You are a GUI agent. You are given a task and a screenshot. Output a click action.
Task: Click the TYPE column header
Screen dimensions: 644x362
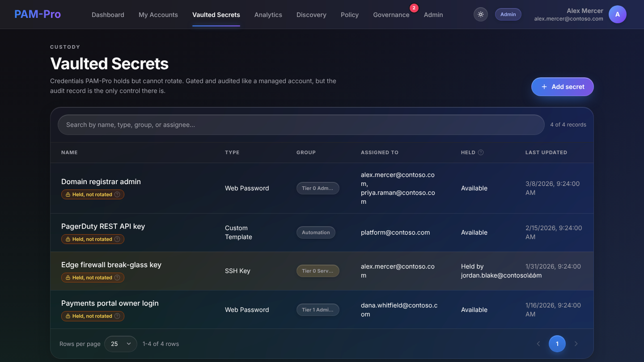click(x=232, y=152)
